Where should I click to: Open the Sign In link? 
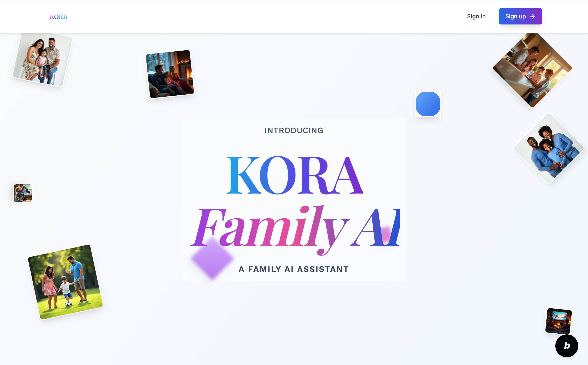[x=476, y=17]
